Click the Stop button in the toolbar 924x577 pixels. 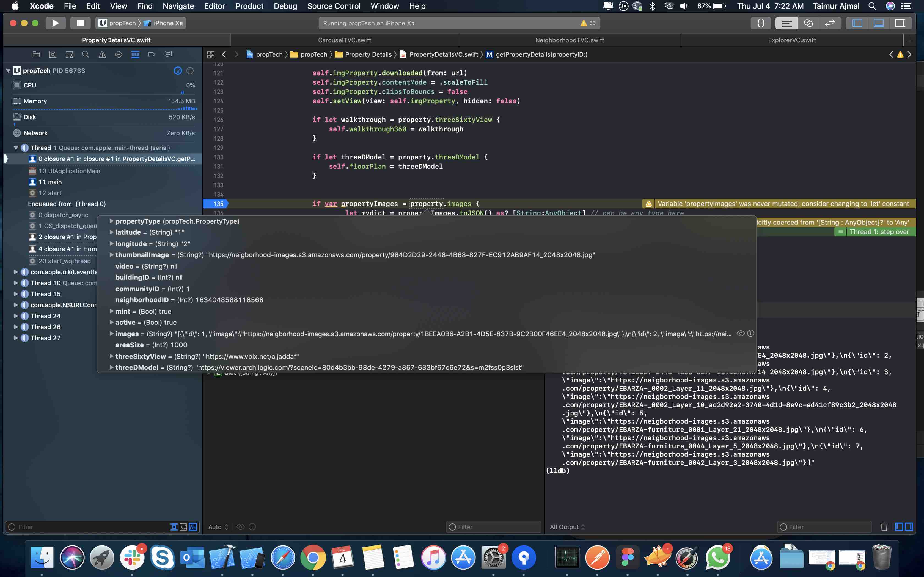point(80,23)
